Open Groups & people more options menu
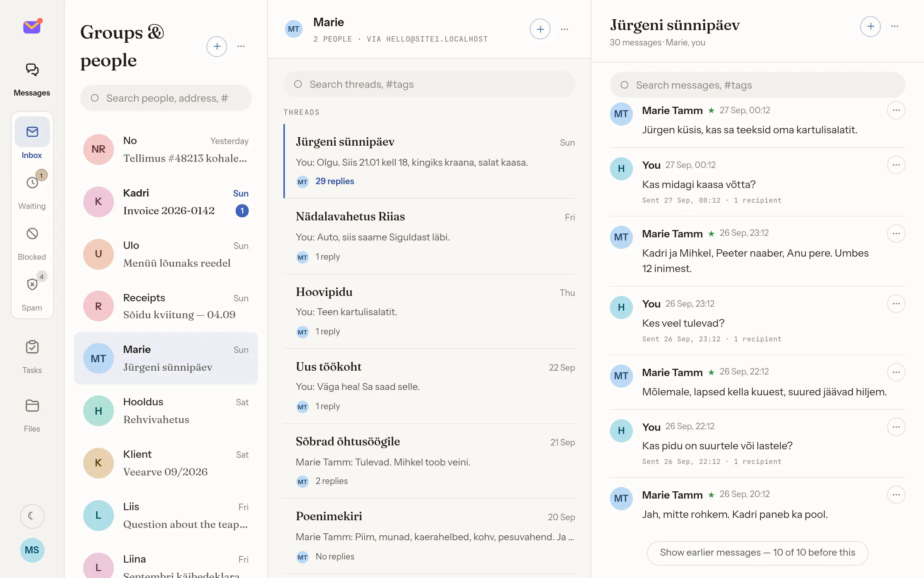Viewport: 924px width, 578px height. click(x=241, y=47)
